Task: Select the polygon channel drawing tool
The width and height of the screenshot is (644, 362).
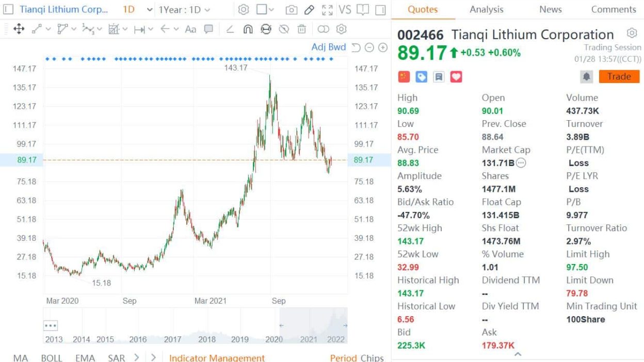Action: [62, 29]
